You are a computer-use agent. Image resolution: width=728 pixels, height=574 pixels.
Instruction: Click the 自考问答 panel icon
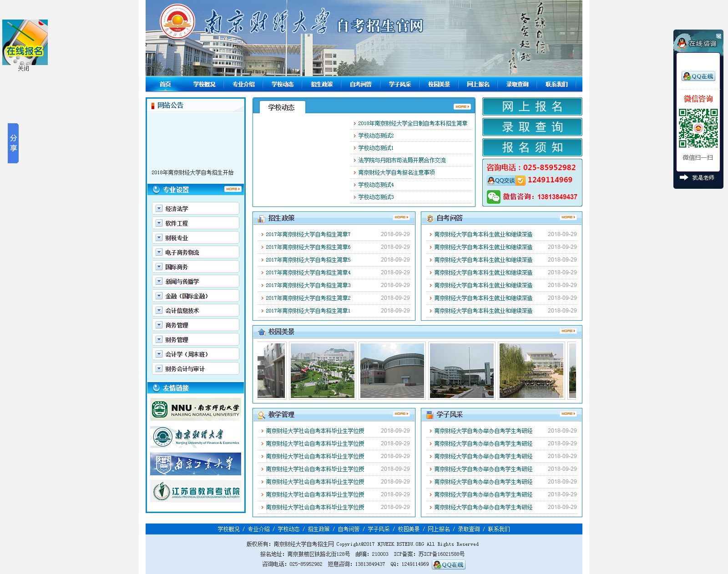tap(430, 218)
